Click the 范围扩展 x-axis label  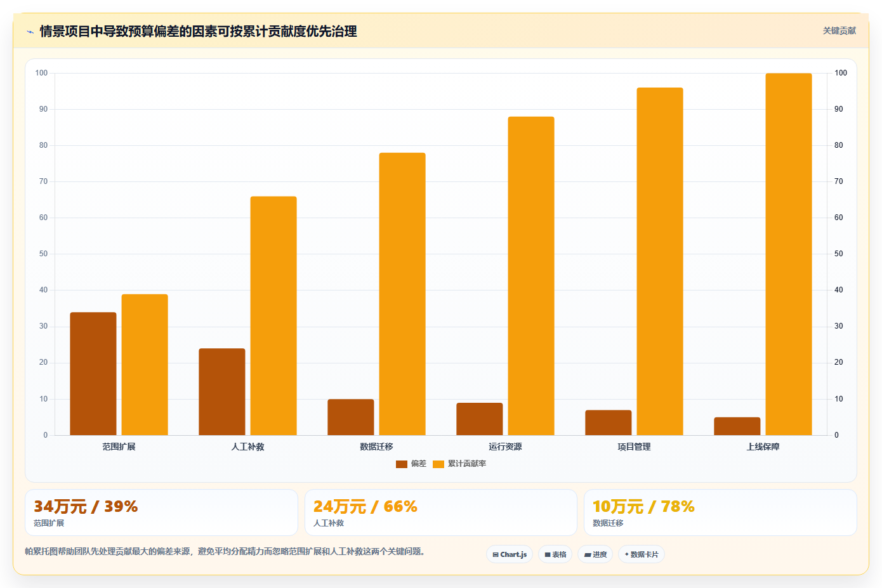coord(119,447)
